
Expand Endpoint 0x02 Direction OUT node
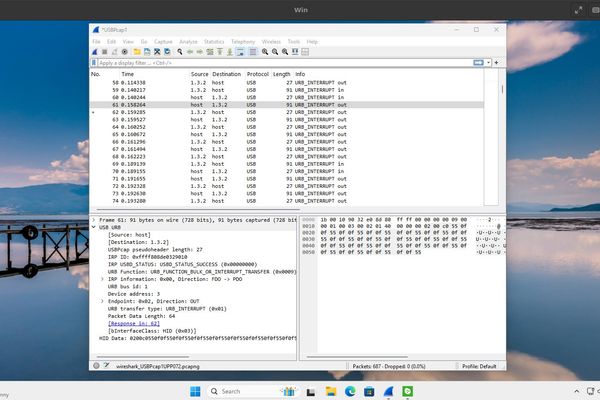coord(102,301)
